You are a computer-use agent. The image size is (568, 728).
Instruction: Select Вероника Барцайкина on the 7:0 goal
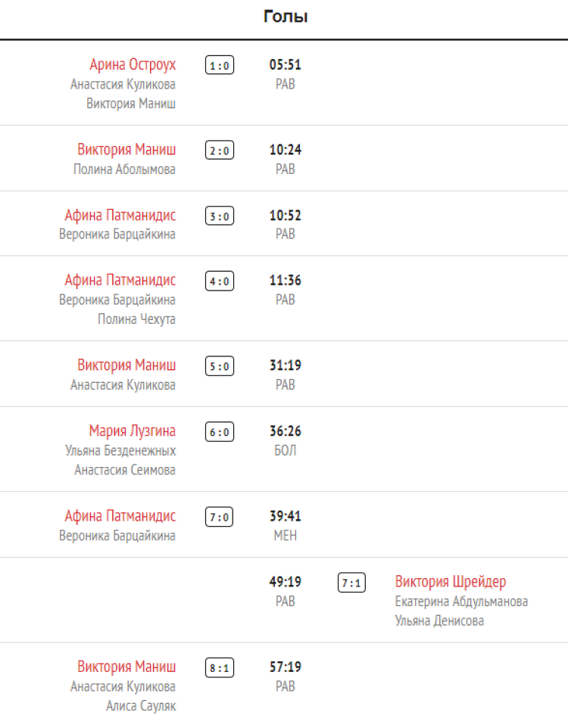tap(117, 536)
